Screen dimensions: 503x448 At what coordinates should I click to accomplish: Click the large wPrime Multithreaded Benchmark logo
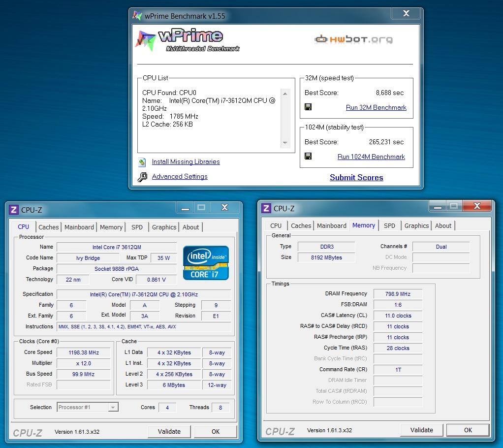[x=188, y=40]
